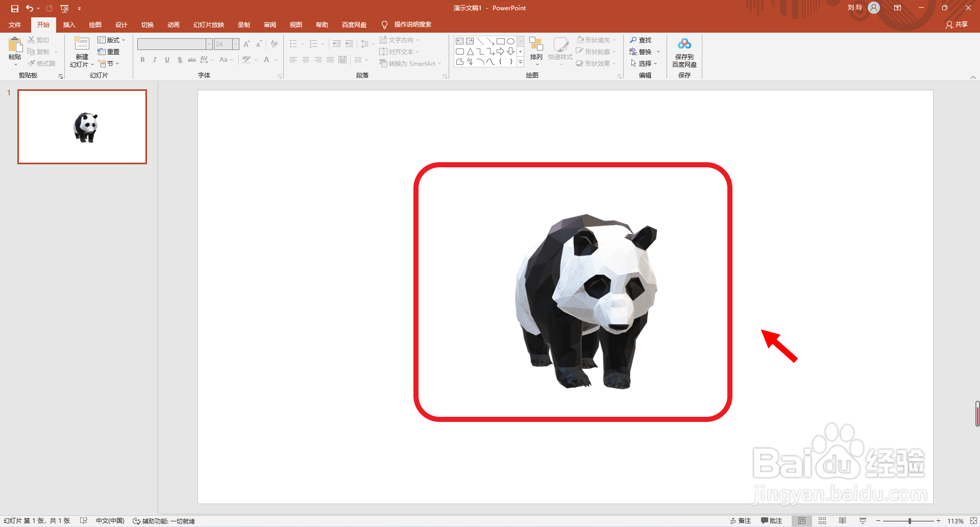Click the accessibility status 辅助功能: 一切就绪
The height and width of the screenshot is (527, 980).
[x=164, y=521]
